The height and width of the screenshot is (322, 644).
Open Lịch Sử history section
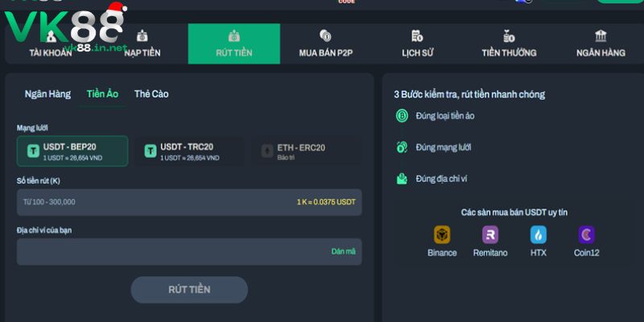[x=417, y=43]
